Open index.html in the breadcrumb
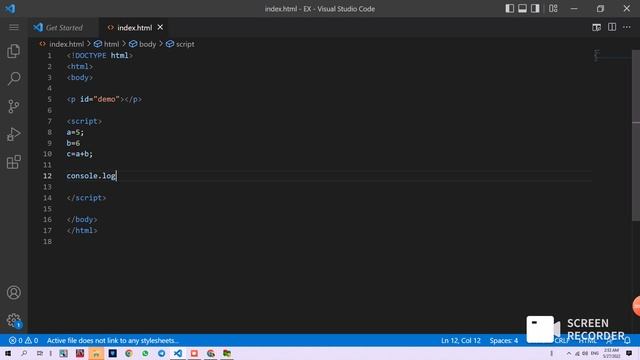Viewport: 640px width, 360px height. [66, 44]
